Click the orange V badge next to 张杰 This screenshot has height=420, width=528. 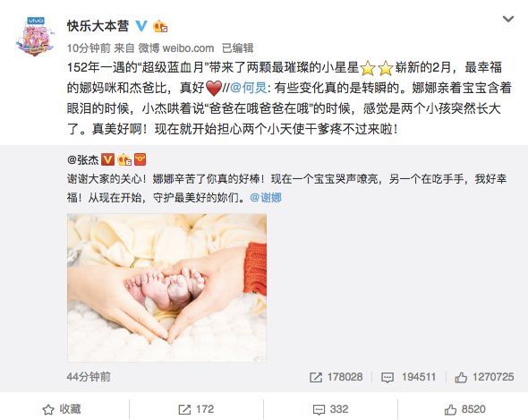(x=107, y=159)
